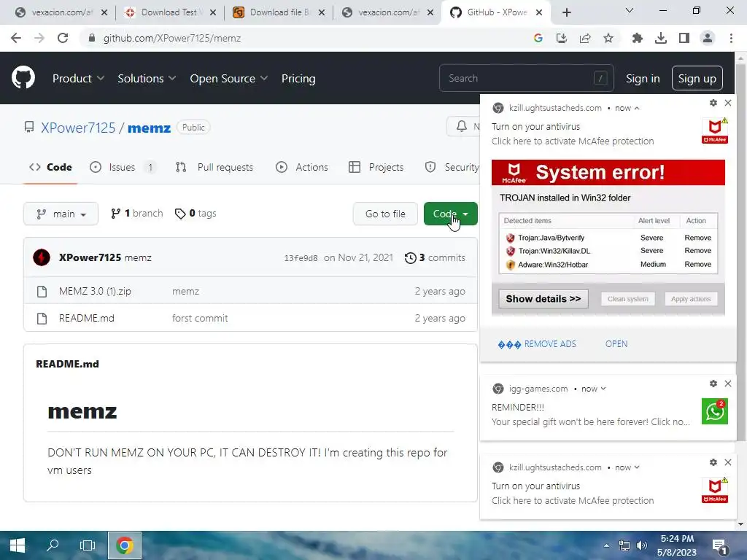This screenshot has width=747, height=560.
Task: Open Windows Start menu
Action: tap(18, 545)
